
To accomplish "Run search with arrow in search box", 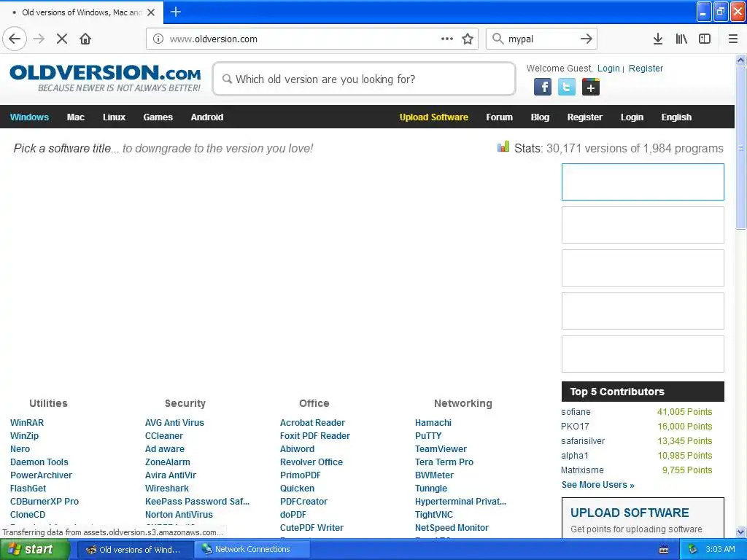I will [586, 39].
